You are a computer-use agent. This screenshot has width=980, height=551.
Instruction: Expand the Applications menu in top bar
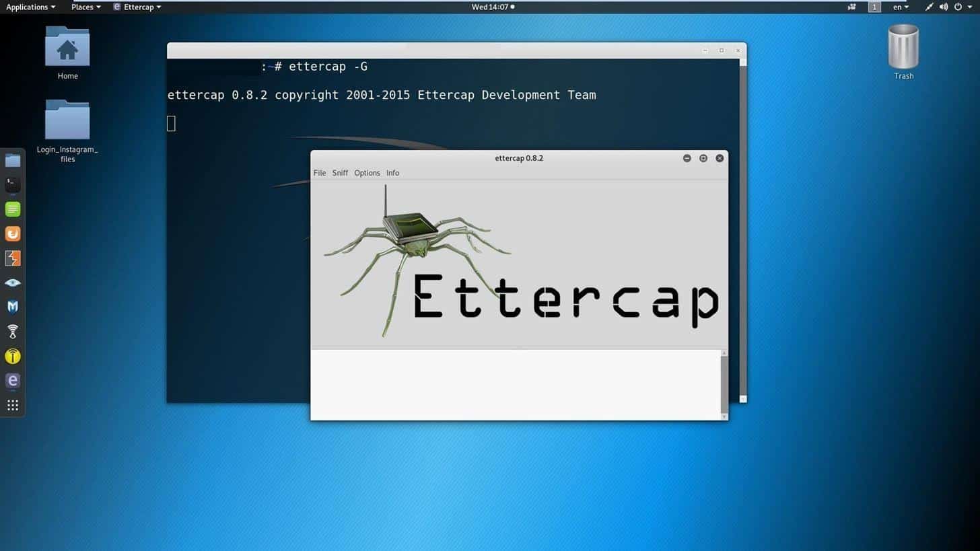(30, 7)
